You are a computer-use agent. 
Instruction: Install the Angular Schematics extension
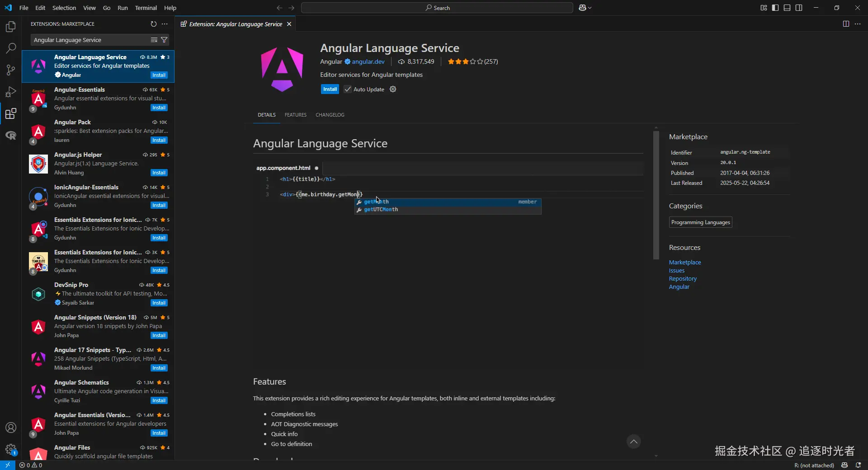[x=159, y=400]
